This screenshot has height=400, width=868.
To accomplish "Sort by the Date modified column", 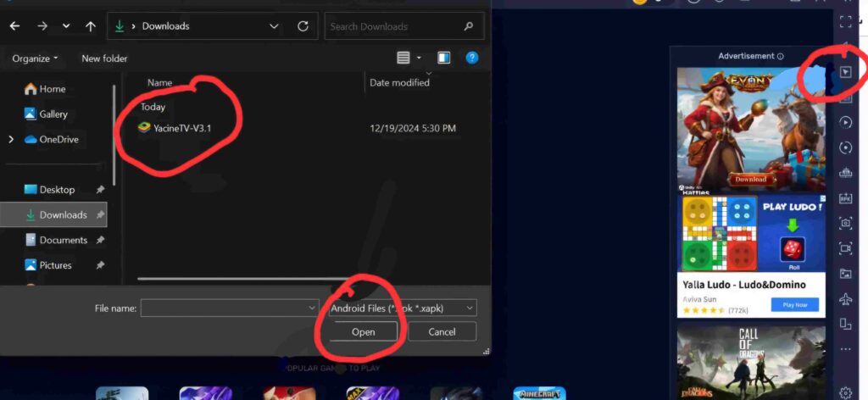I will [x=399, y=82].
